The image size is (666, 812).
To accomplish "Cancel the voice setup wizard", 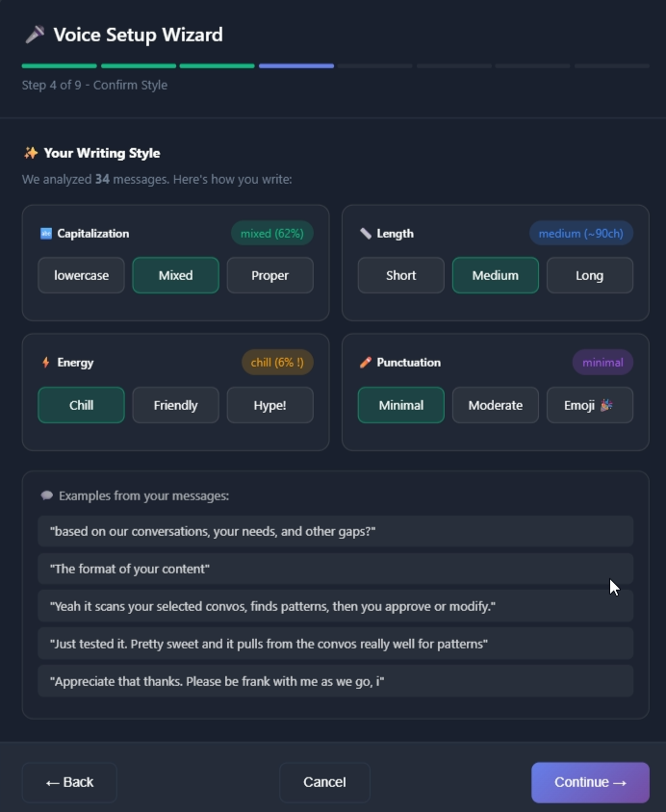I will point(324,782).
